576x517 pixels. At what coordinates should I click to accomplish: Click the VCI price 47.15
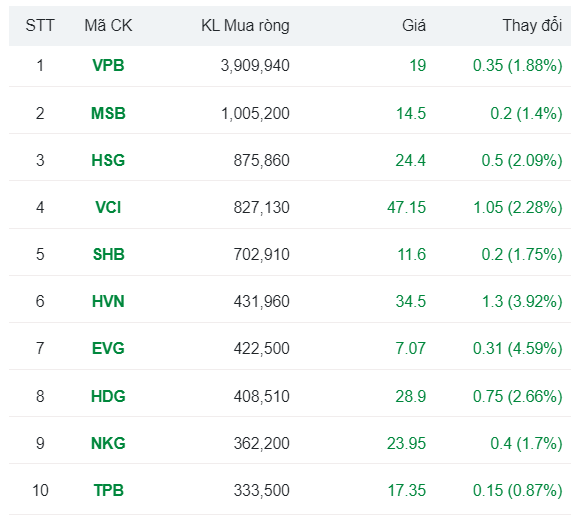coord(406,207)
